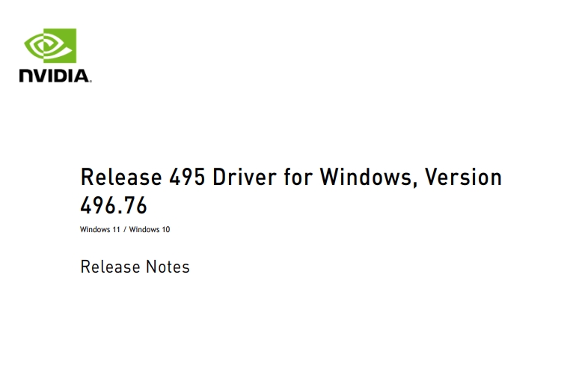The image size is (588, 382).
Task: Click the number "10" in Windows 10
Action: click(x=166, y=229)
